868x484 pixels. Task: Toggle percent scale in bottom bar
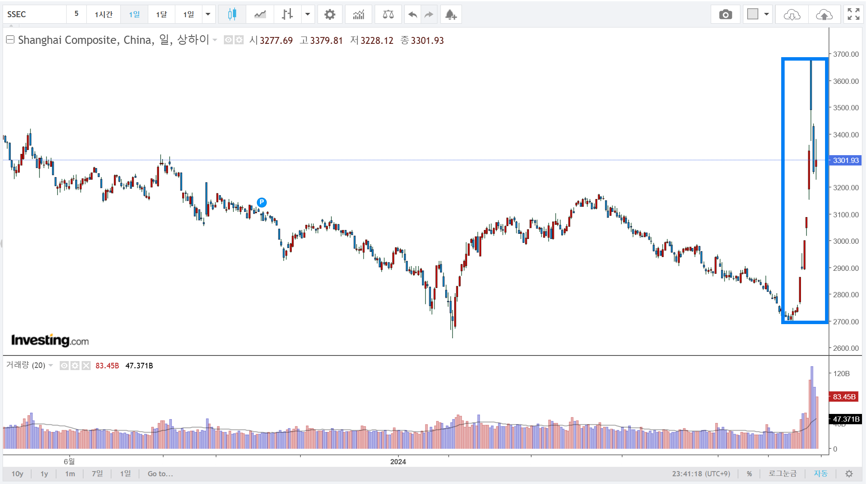coord(749,474)
